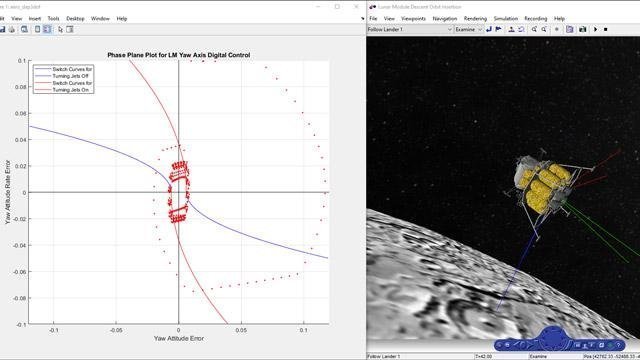Click the block parameters icon in viewer toolbar

pyautogui.click(x=570, y=29)
